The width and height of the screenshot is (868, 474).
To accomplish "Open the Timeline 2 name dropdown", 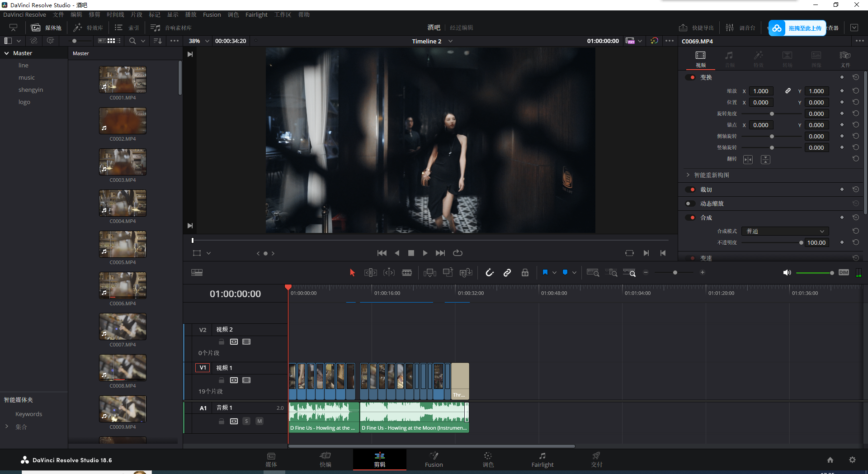I will click(x=450, y=41).
